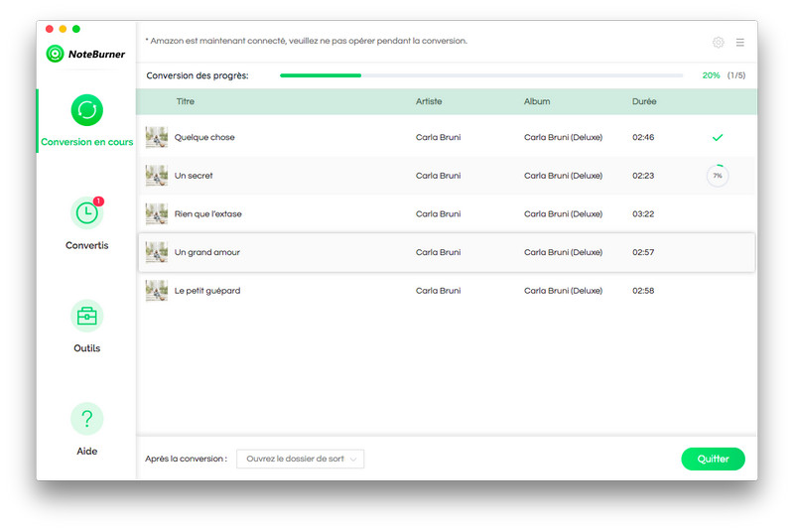Click the overall conversion progress bar
This screenshot has width=794, height=532.
click(481, 75)
